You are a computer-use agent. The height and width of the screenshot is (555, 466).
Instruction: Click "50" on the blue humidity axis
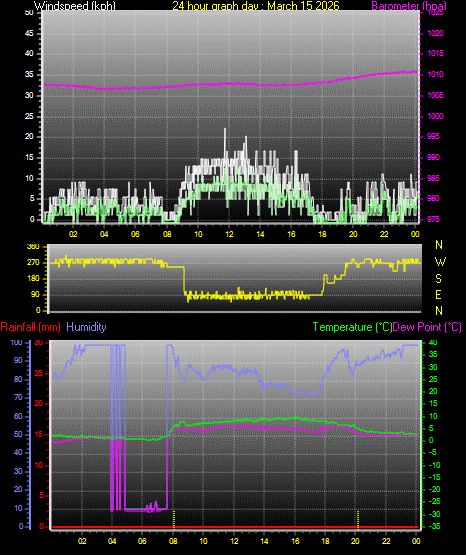[x=18, y=434]
